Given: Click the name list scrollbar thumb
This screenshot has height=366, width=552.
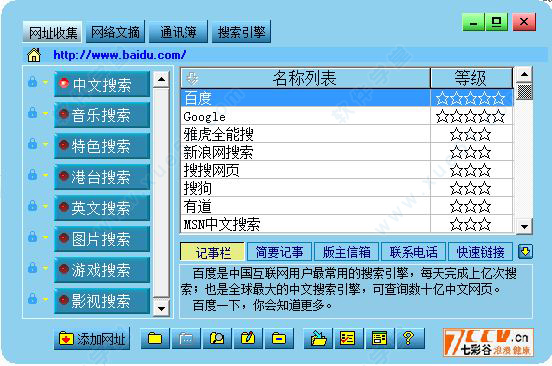Looking at the screenshot, I should point(524,91).
